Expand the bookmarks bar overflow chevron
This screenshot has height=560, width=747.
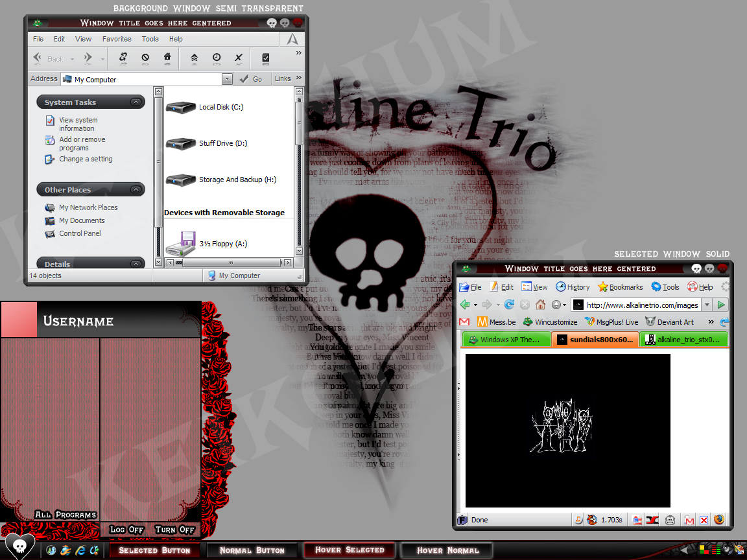[711, 322]
